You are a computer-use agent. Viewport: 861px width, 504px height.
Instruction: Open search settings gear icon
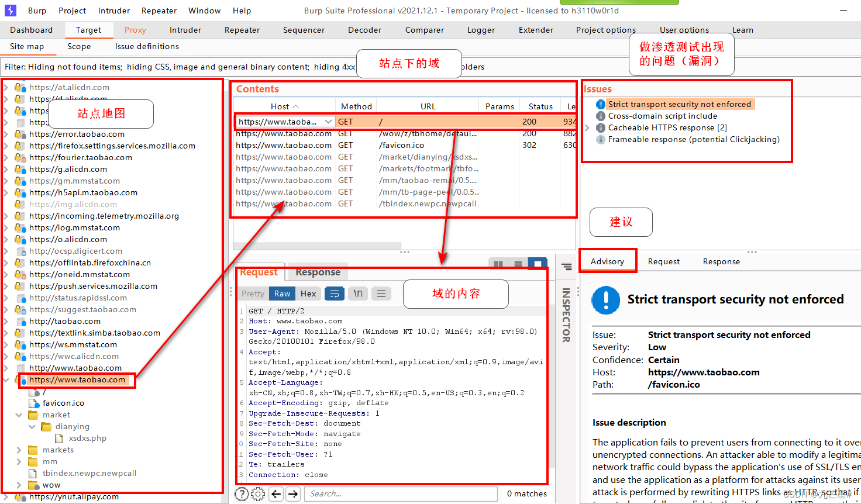(258, 494)
